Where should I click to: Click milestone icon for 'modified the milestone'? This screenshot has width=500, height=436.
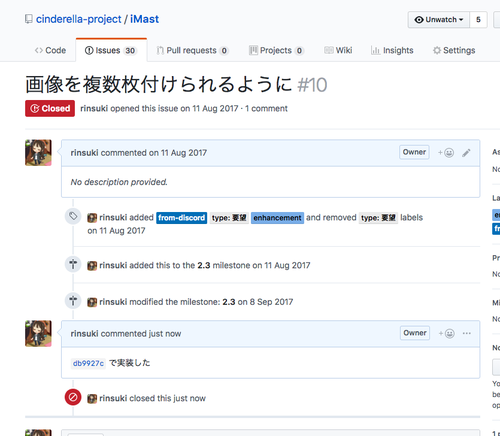pyautogui.click(x=73, y=301)
